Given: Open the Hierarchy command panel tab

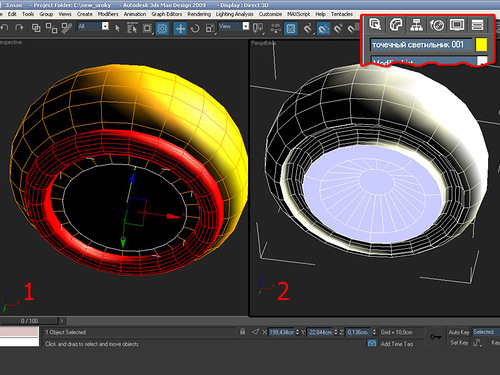Looking at the screenshot, I should tap(416, 25).
